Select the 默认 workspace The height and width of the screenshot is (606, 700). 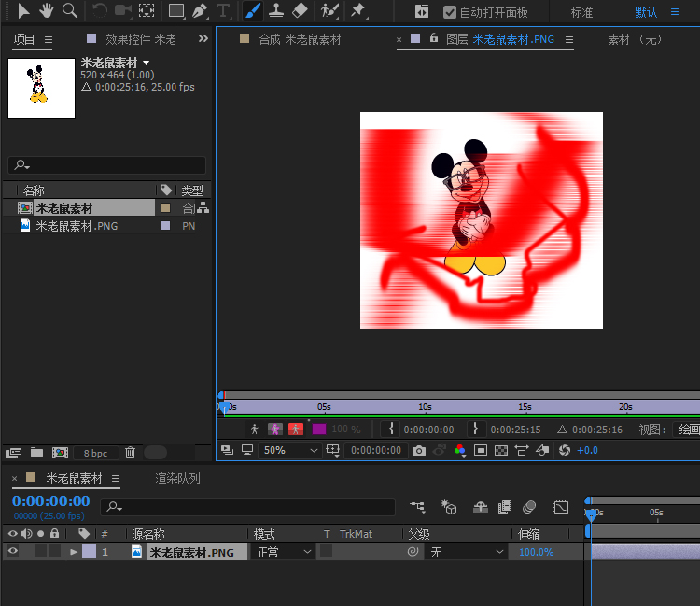click(646, 12)
